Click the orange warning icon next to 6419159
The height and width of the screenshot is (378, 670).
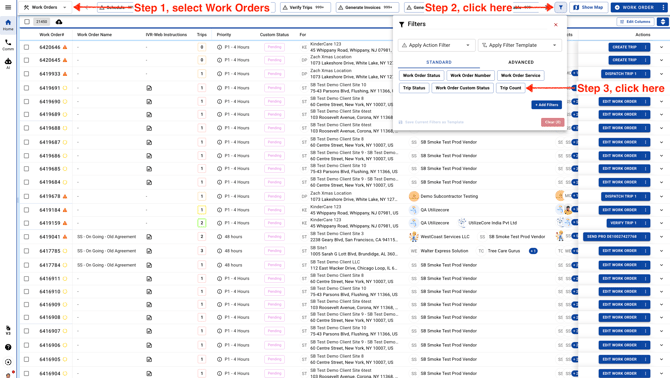(x=65, y=223)
